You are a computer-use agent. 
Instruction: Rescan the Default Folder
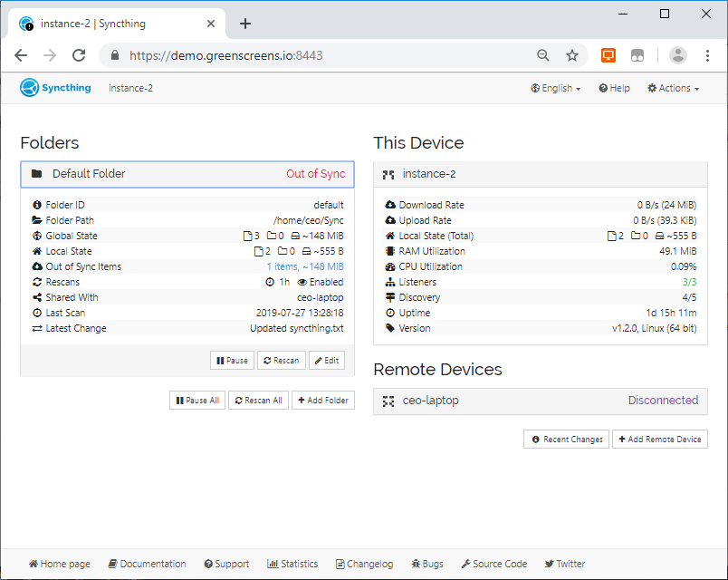pyautogui.click(x=282, y=360)
